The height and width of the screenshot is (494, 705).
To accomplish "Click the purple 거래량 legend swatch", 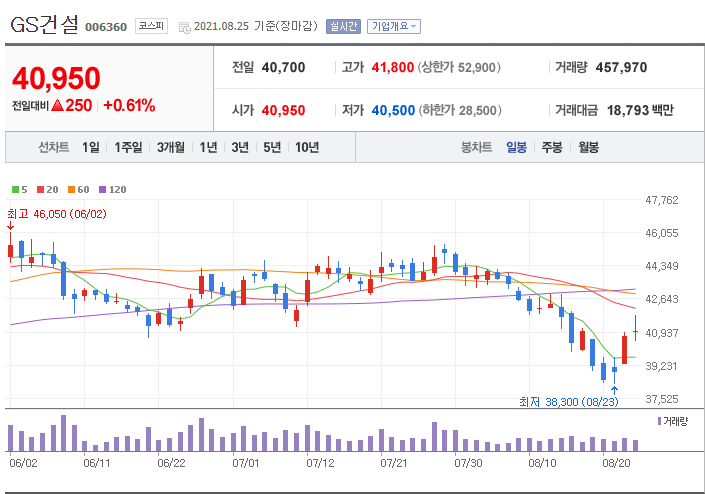I will pos(660,421).
